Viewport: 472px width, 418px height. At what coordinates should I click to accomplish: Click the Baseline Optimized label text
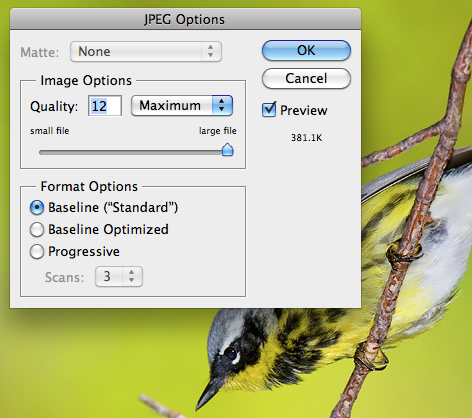pyautogui.click(x=108, y=229)
